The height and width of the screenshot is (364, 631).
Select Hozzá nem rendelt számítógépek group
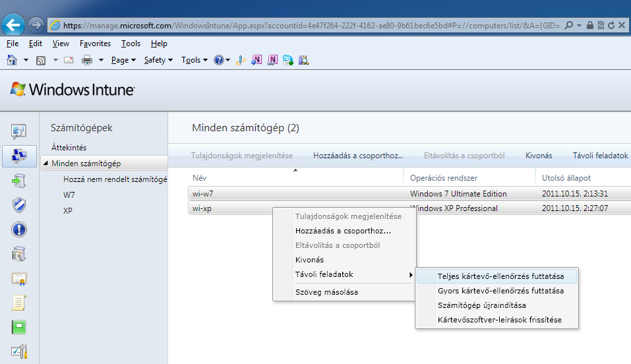(x=115, y=179)
